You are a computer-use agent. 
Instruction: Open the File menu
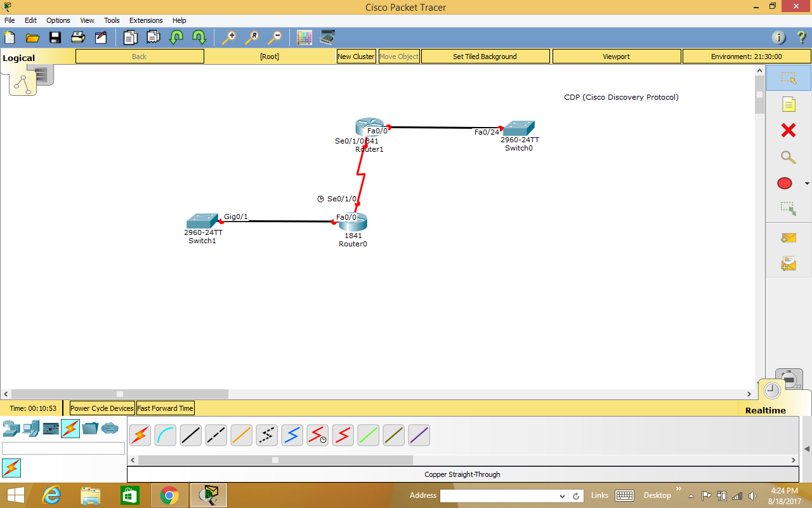(10, 20)
